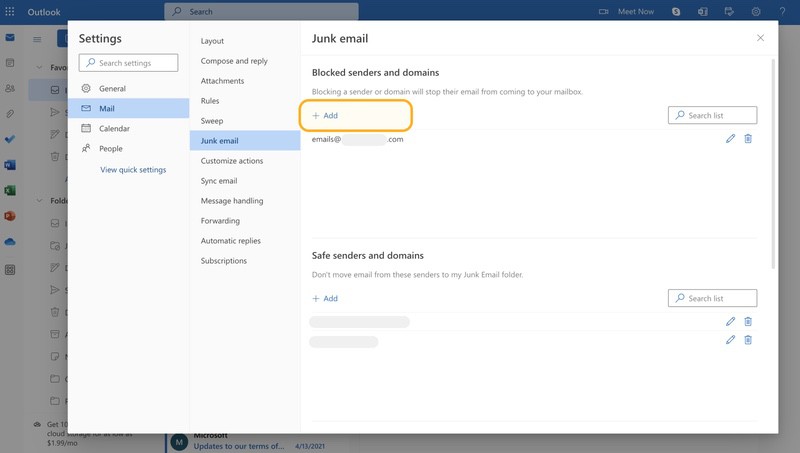Click the Mail icon in left rail
This screenshot has height=453, width=800.
click(10, 38)
